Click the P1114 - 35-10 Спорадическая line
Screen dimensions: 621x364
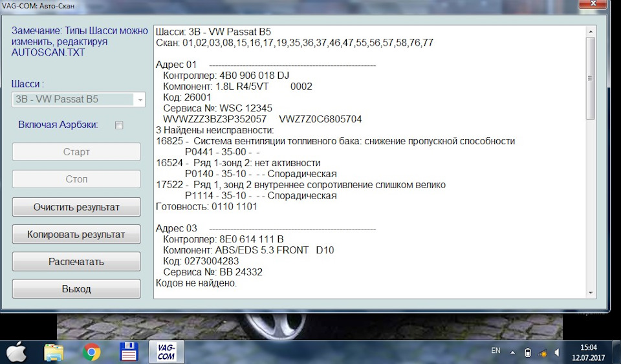coord(261,196)
